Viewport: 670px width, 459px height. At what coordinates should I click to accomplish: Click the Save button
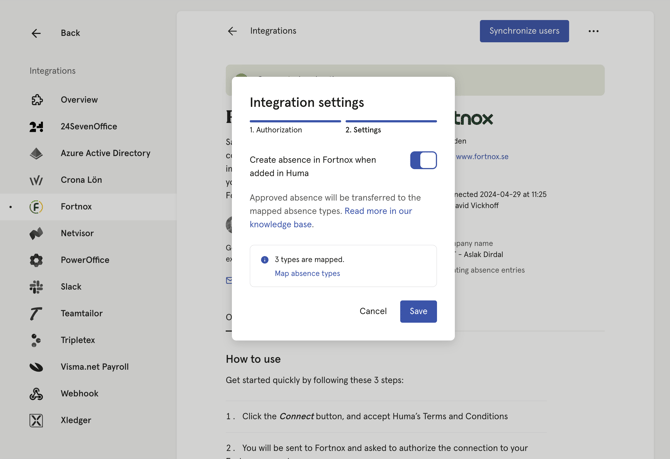pos(418,311)
